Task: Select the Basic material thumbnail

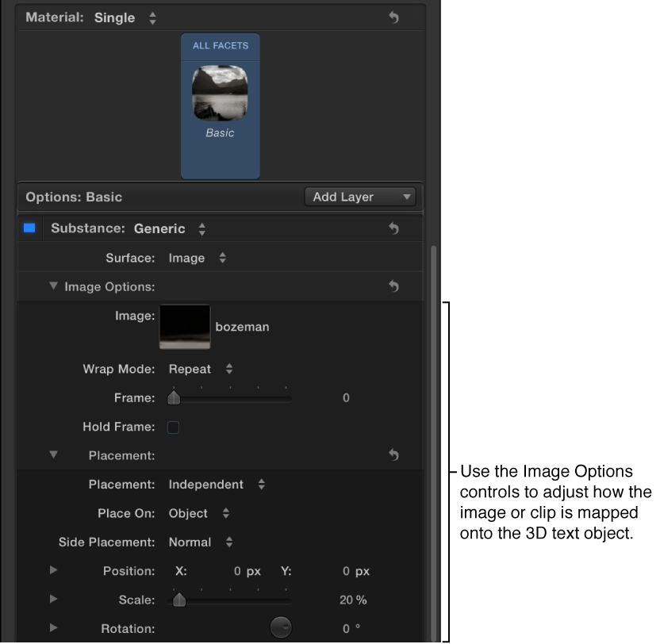Action: coord(220,93)
